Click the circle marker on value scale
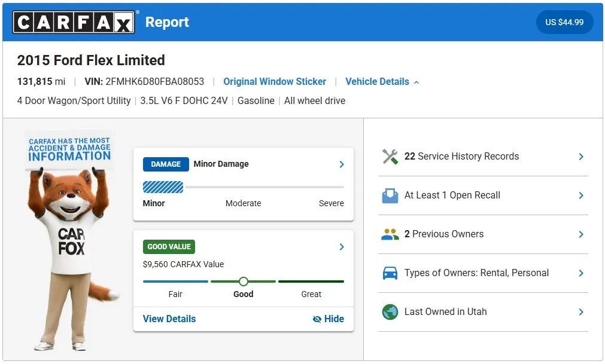This screenshot has width=605, height=364. [x=244, y=282]
